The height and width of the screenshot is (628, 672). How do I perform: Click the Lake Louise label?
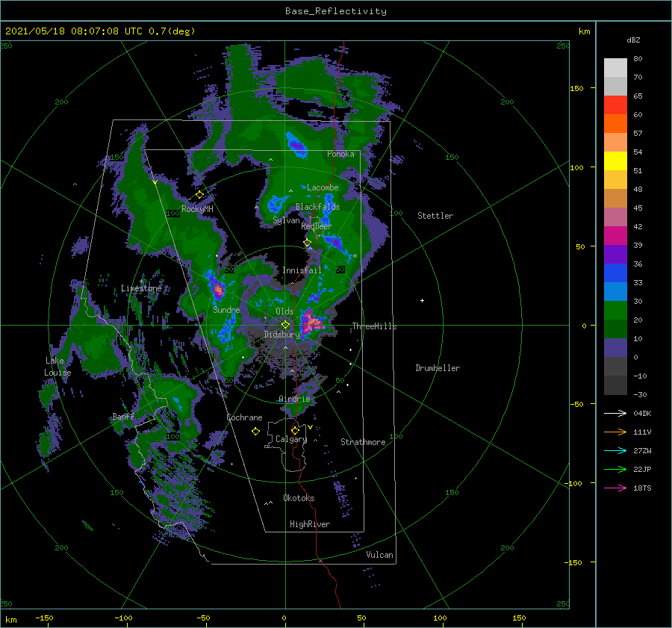tap(57, 367)
